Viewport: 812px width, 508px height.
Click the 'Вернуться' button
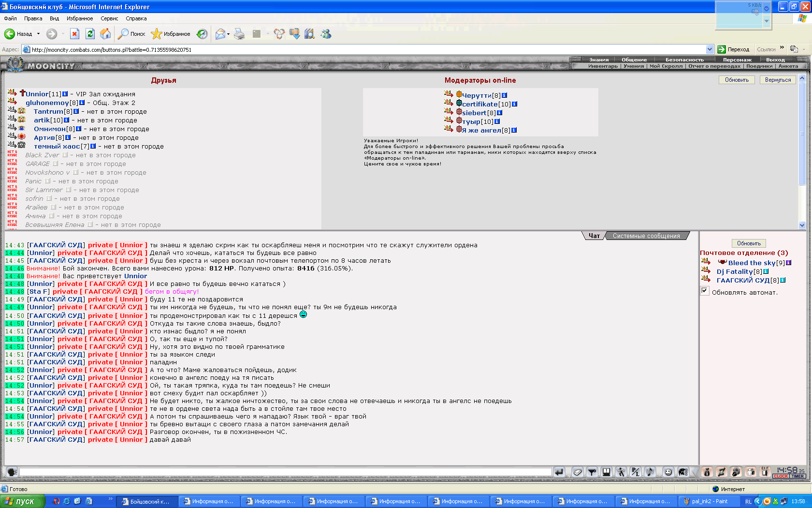pyautogui.click(x=778, y=80)
